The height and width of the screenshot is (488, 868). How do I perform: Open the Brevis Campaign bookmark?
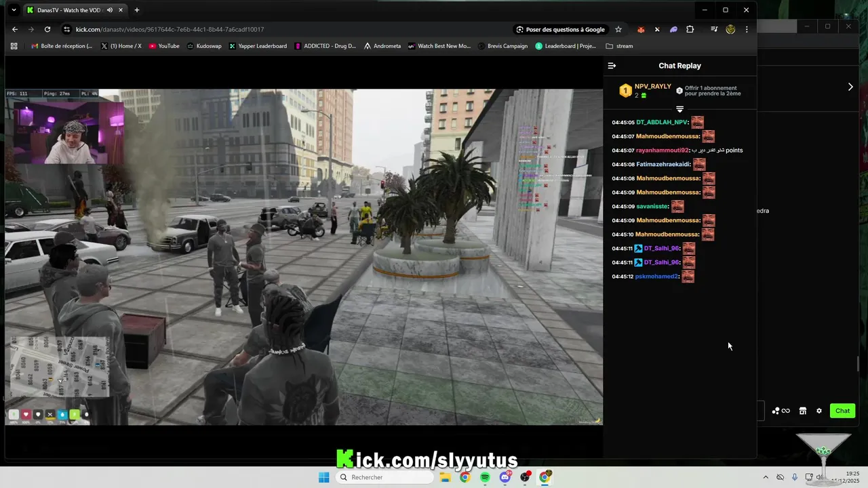click(502, 46)
